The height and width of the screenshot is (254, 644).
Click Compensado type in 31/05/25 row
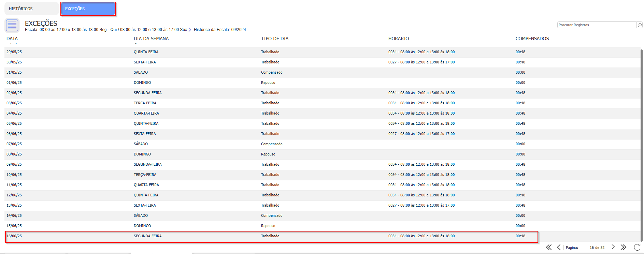point(272,72)
